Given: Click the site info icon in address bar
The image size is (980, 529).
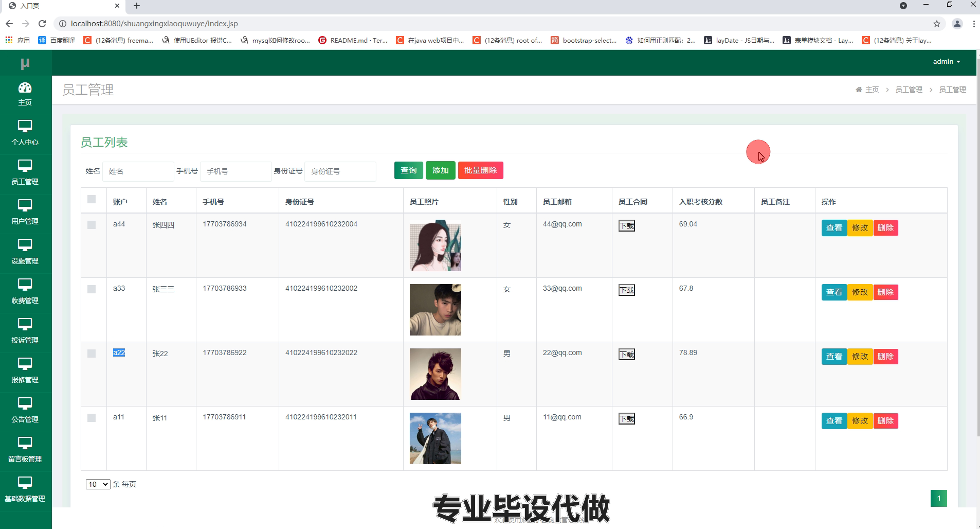Looking at the screenshot, I should coord(62,24).
